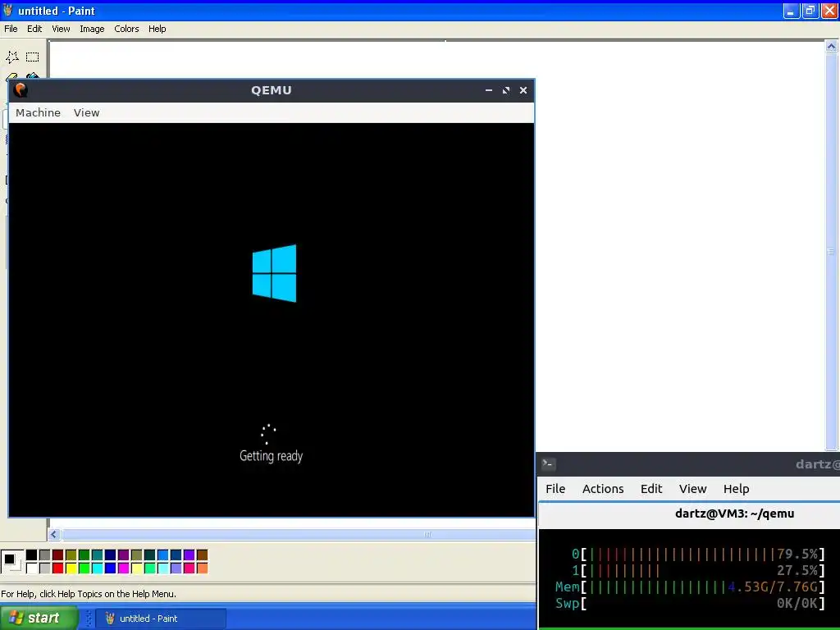Click Paint's horizontal scrollbar thumb
Image resolution: width=840 pixels, height=630 pixels.
(x=299, y=534)
